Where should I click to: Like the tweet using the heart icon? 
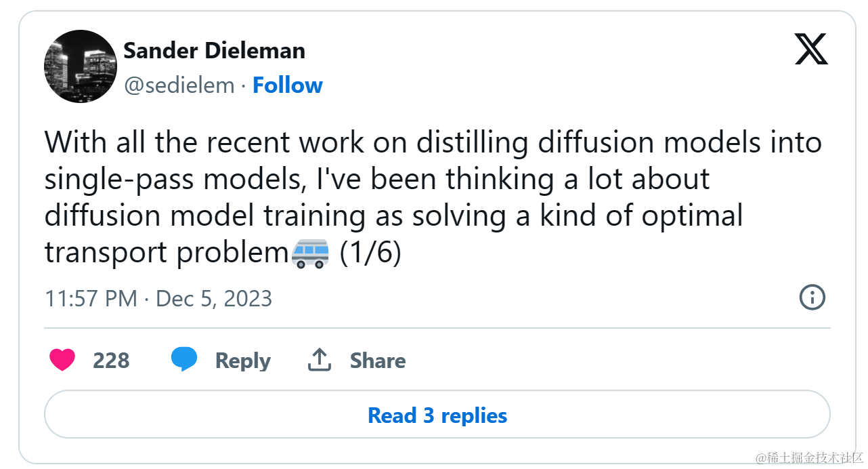62,360
